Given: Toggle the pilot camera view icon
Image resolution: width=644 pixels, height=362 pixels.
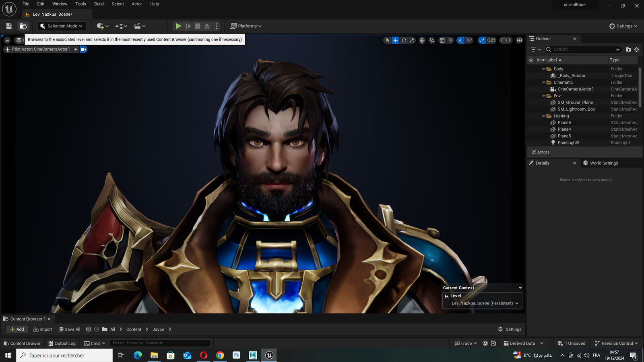Looking at the screenshot, I should 84,49.
